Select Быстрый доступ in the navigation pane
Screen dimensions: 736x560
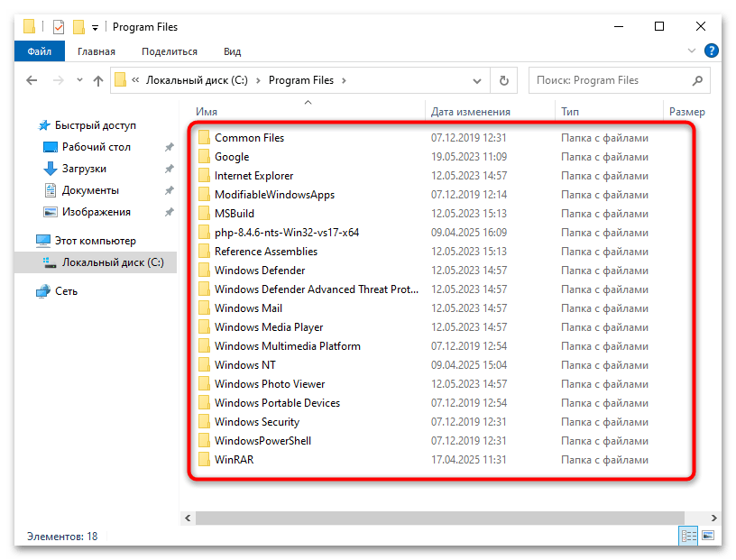(96, 125)
